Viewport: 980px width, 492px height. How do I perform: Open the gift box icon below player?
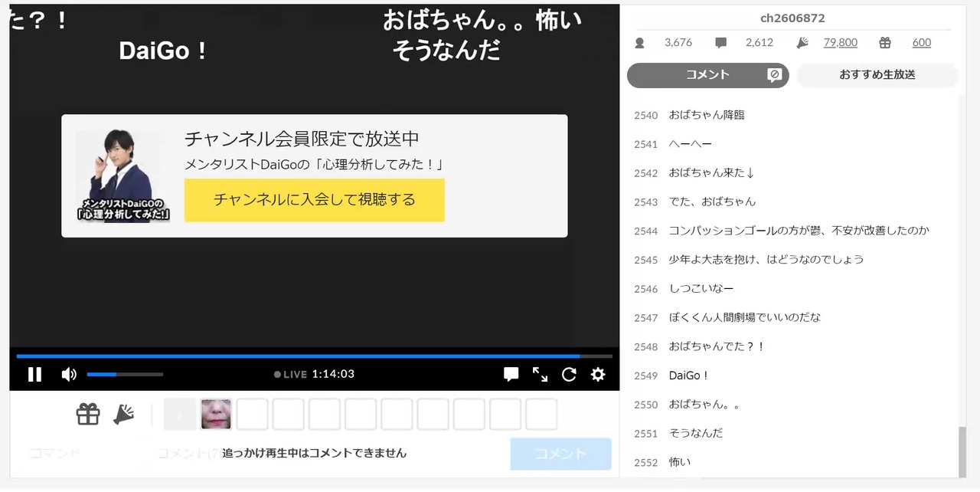[88, 415]
